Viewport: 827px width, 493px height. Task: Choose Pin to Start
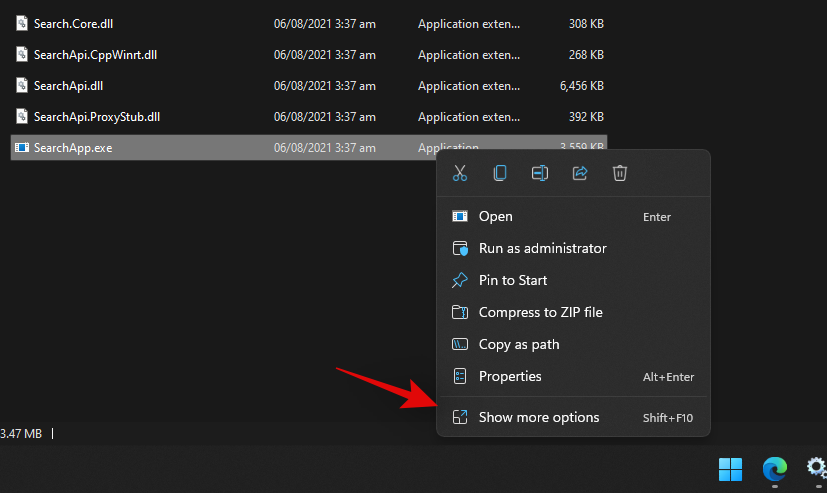pos(573,281)
